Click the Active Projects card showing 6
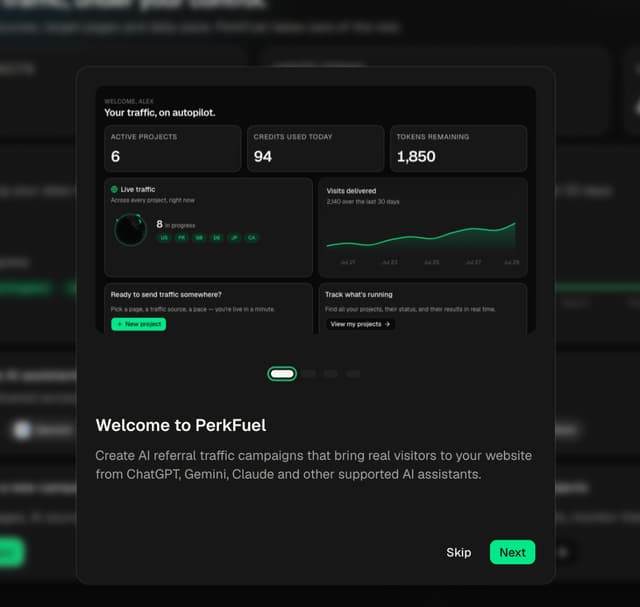The image size is (640, 607). pyautogui.click(x=173, y=149)
